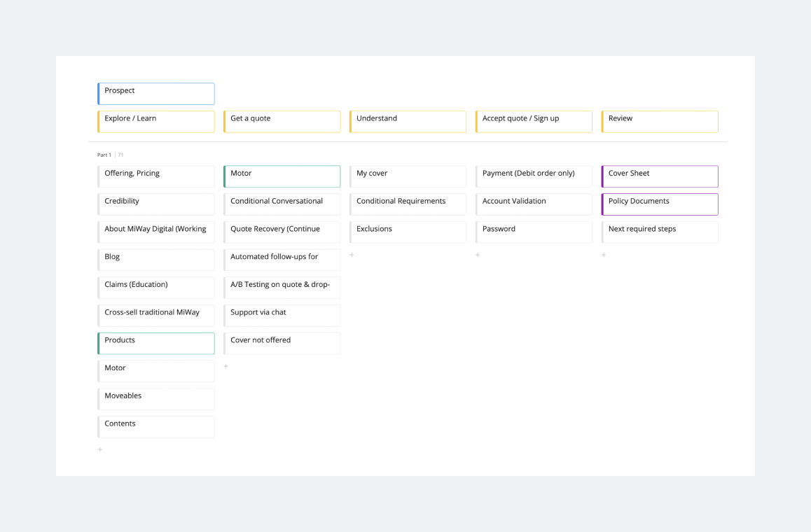Select the Support via chat card
The height and width of the screenshot is (532, 811).
282,315
